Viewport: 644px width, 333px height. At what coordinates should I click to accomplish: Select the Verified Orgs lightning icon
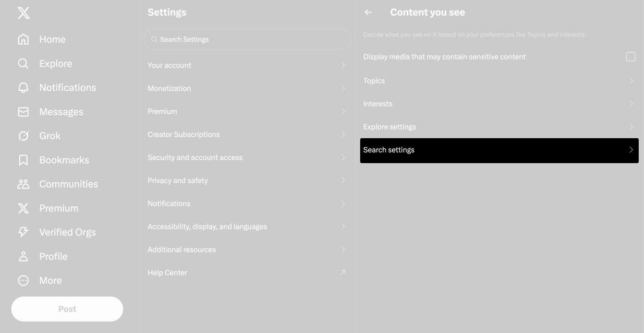(23, 232)
